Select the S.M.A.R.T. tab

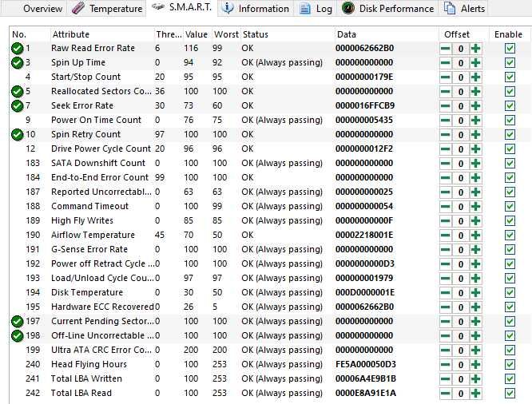[x=181, y=7]
